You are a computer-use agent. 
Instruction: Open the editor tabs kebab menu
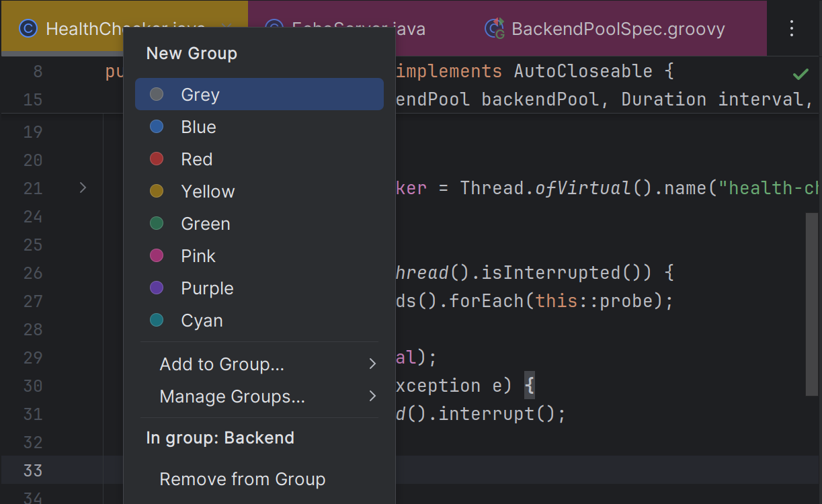pos(792,28)
